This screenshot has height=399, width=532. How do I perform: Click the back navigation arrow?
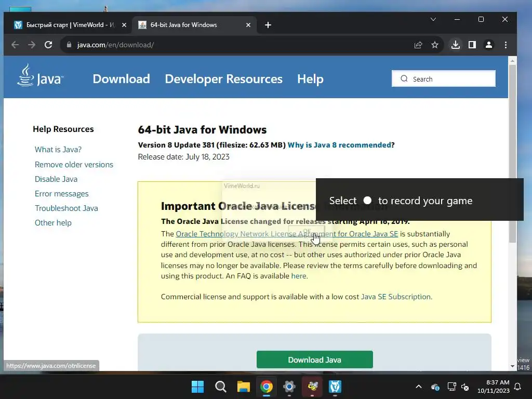coord(15,45)
